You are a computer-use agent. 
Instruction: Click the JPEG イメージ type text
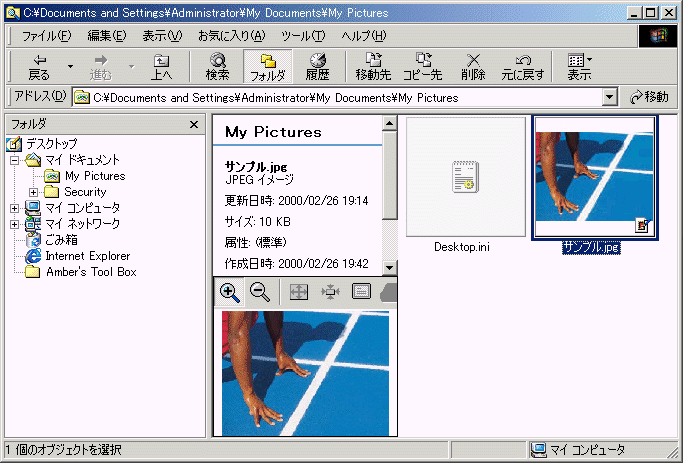pos(260,179)
